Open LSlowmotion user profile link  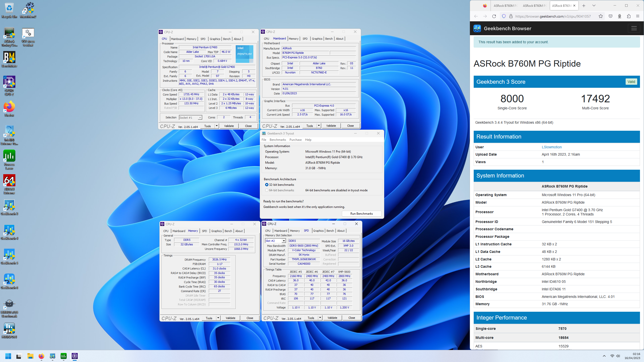[552, 147]
